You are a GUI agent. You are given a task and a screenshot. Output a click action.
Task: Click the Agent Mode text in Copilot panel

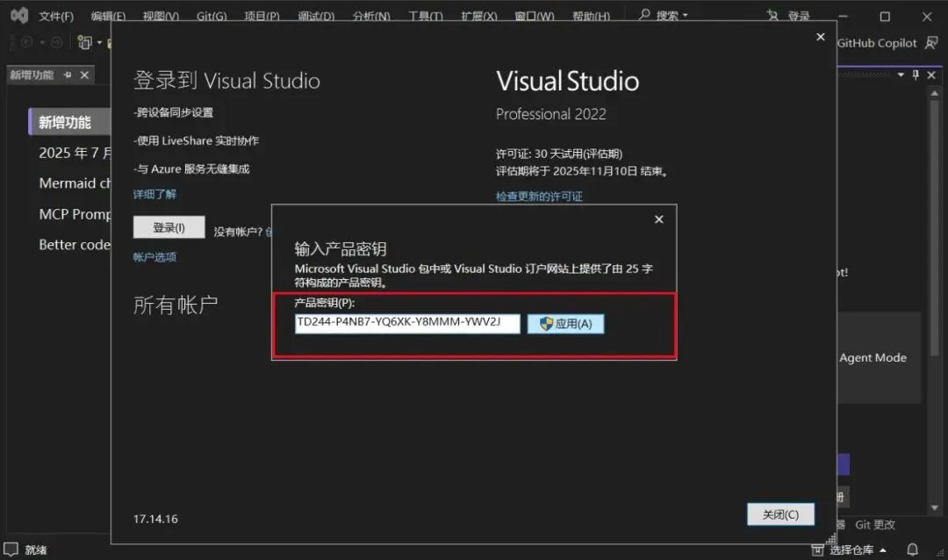[x=873, y=358]
